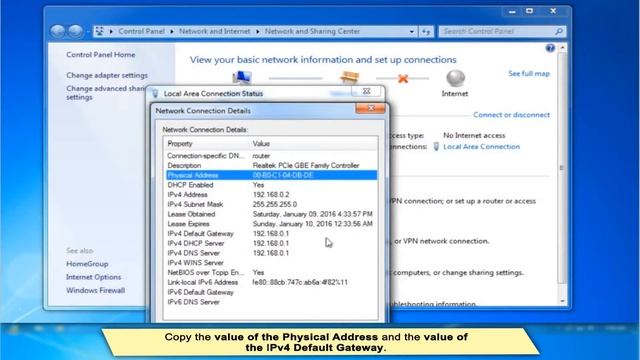Select the Physical Address row
The height and width of the screenshot is (360, 640).
click(x=271, y=176)
